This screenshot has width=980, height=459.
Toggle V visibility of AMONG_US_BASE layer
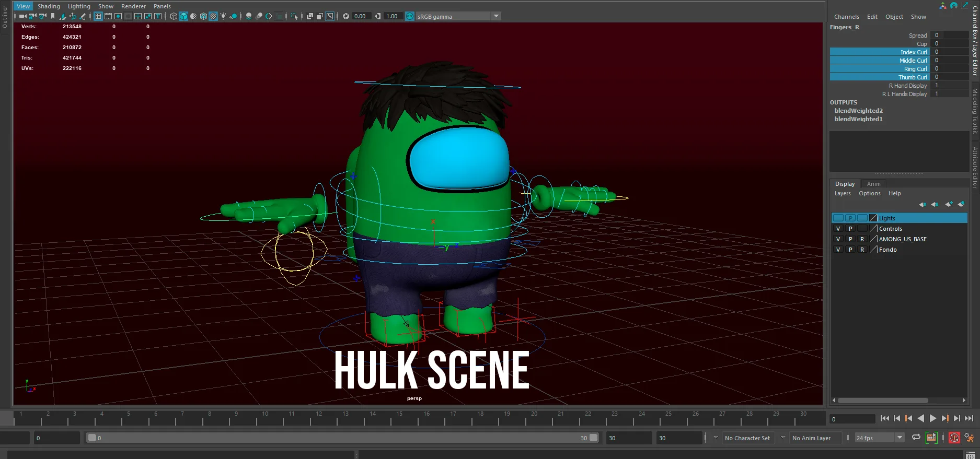(838, 239)
